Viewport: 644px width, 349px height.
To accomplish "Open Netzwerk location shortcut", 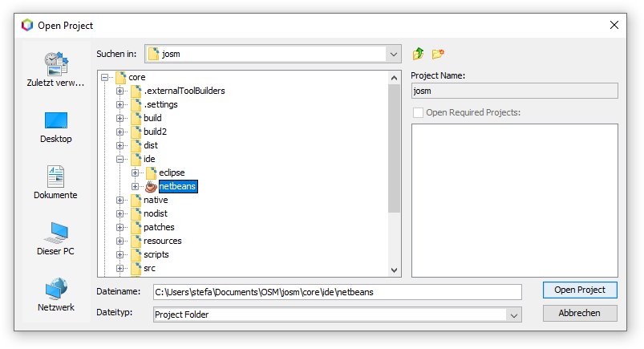I will (55, 295).
